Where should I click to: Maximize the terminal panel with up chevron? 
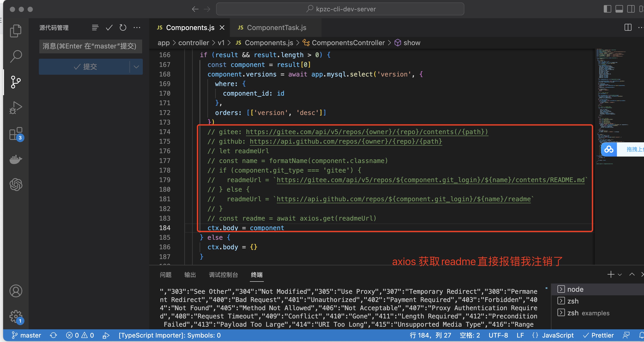click(x=632, y=274)
